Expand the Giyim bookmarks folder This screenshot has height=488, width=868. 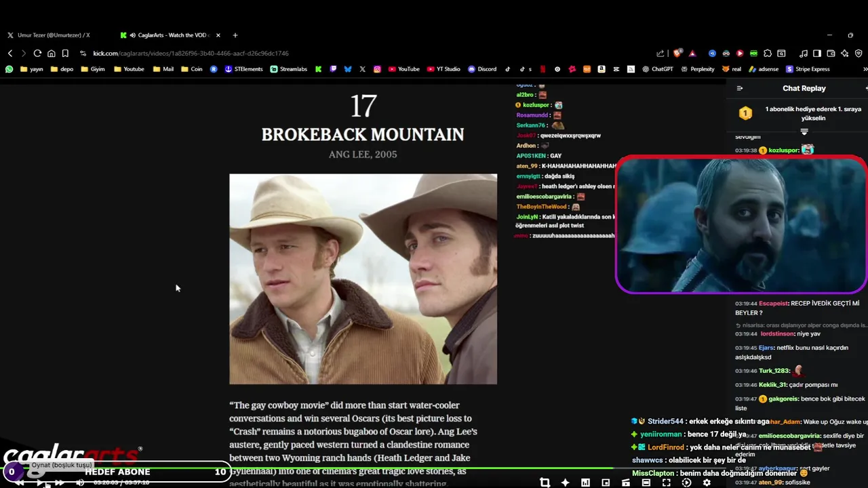click(x=93, y=69)
